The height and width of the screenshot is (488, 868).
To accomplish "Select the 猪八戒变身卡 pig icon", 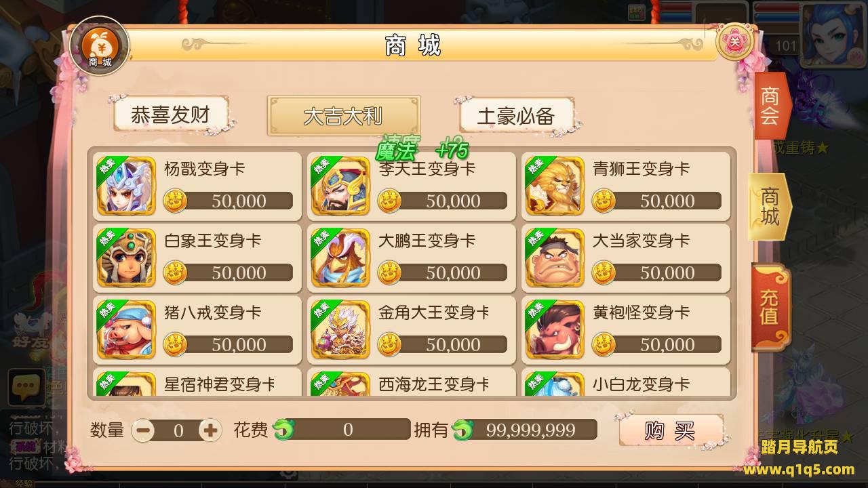I will 126,329.
